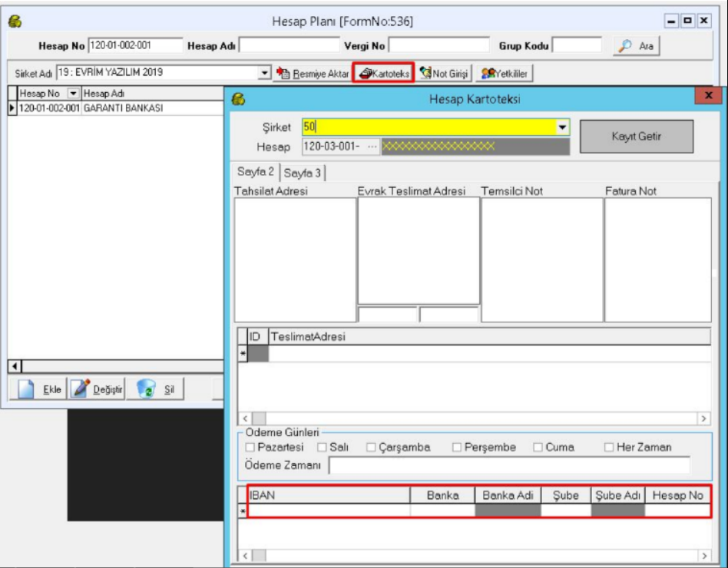728x568 pixels.
Task: Click the Ekle new document button
Action: coord(38,389)
